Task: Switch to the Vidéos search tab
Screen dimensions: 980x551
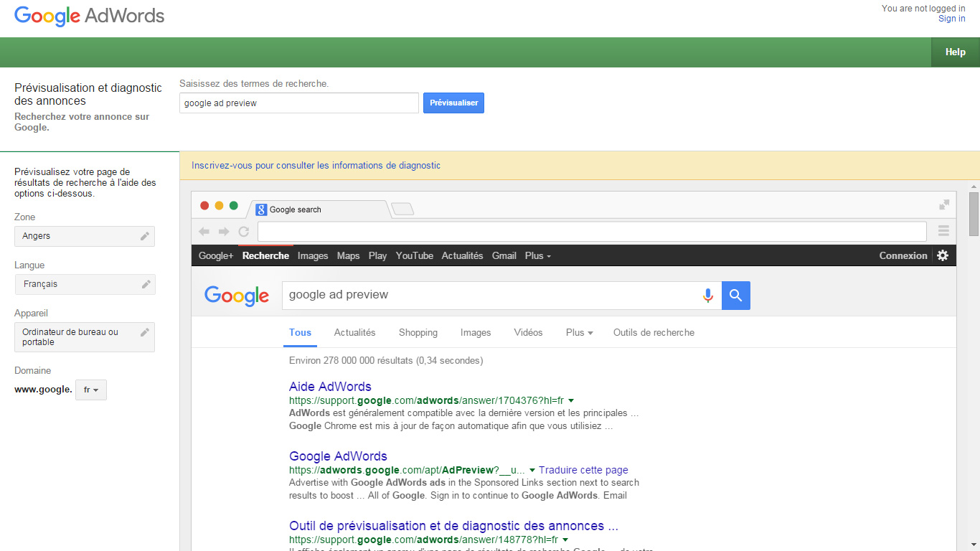Action: 529,333
